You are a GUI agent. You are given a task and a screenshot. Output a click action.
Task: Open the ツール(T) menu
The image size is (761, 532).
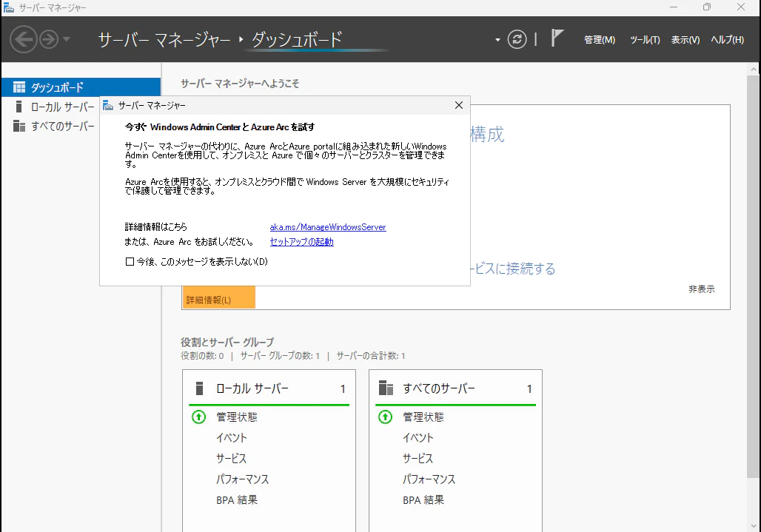coord(645,40)
